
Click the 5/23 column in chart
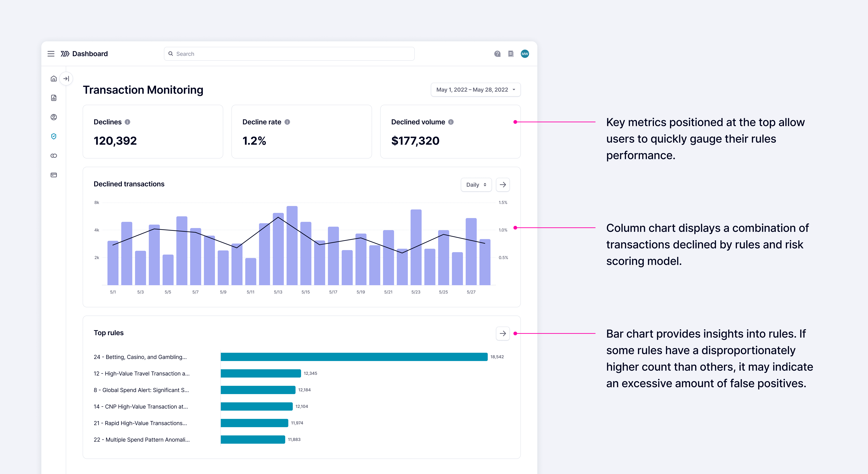[416, 247]
